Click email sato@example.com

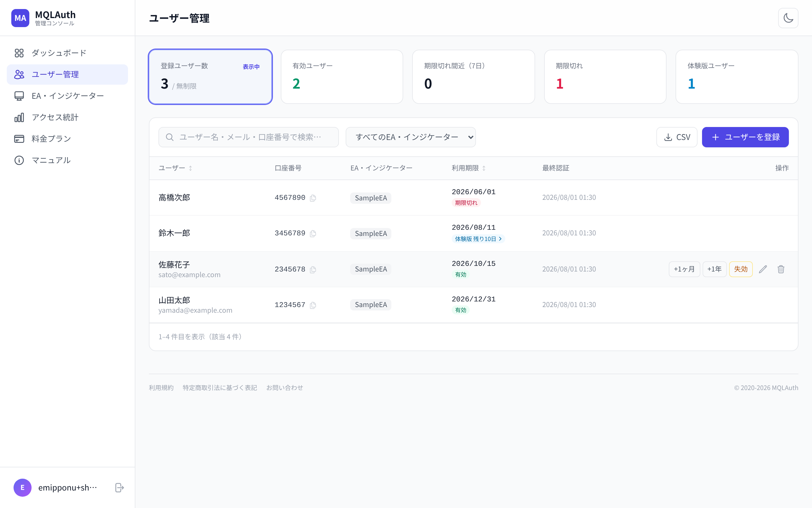pos(189,275)
